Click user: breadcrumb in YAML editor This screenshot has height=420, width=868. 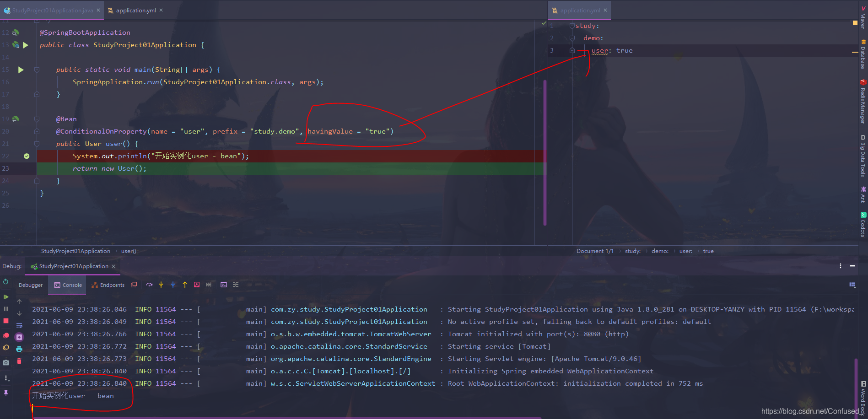[x=685, y=251]
